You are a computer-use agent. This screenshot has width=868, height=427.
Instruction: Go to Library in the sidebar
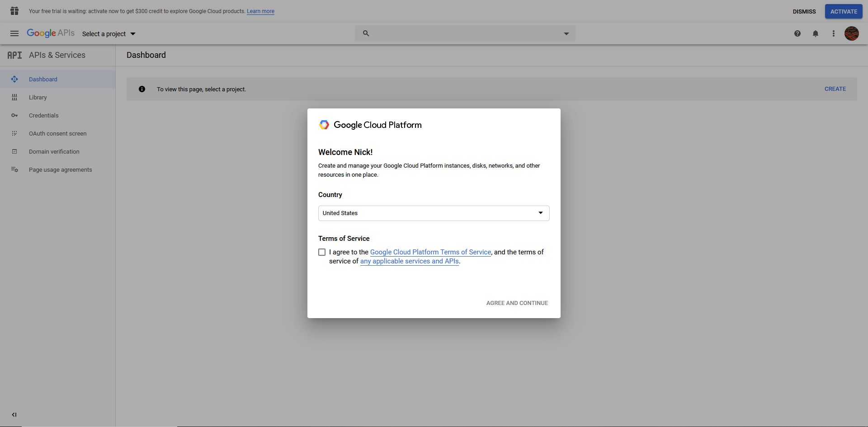point(58,97)
